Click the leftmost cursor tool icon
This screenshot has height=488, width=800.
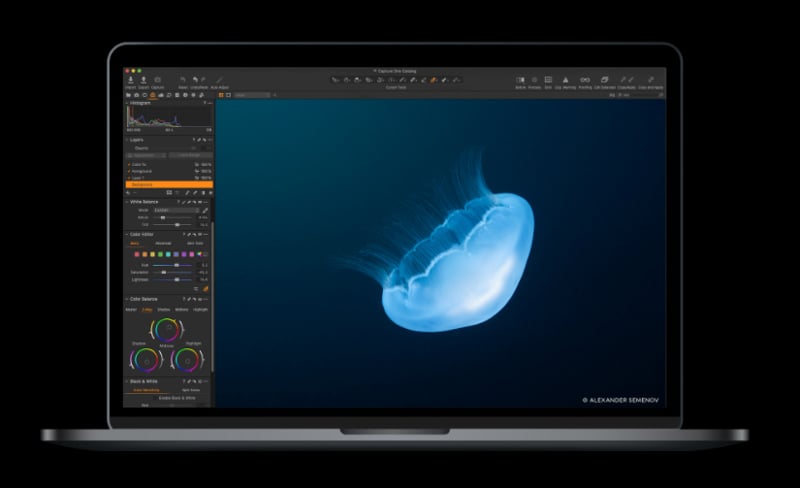335,80
